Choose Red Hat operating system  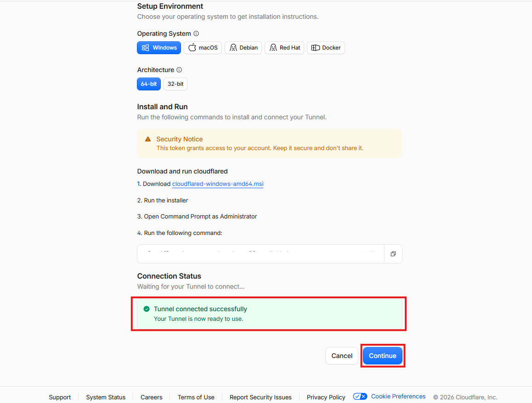(284, 48)
